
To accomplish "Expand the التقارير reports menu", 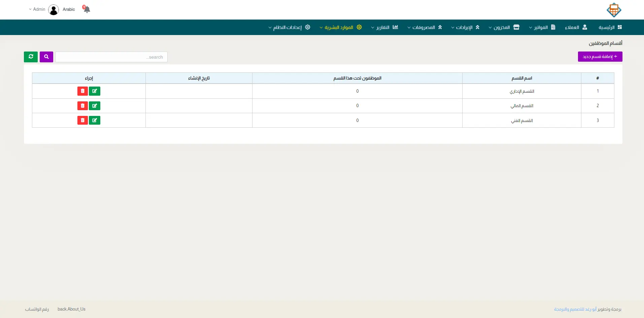I will click(384, 27).
